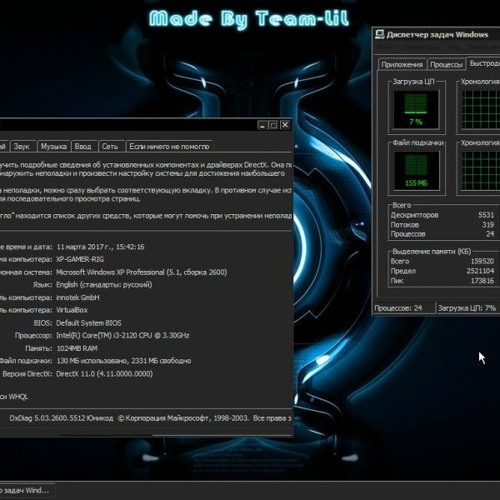
Task: Click the Предел value 2521104
Action: pyautogui.click(x=480, y=271)
